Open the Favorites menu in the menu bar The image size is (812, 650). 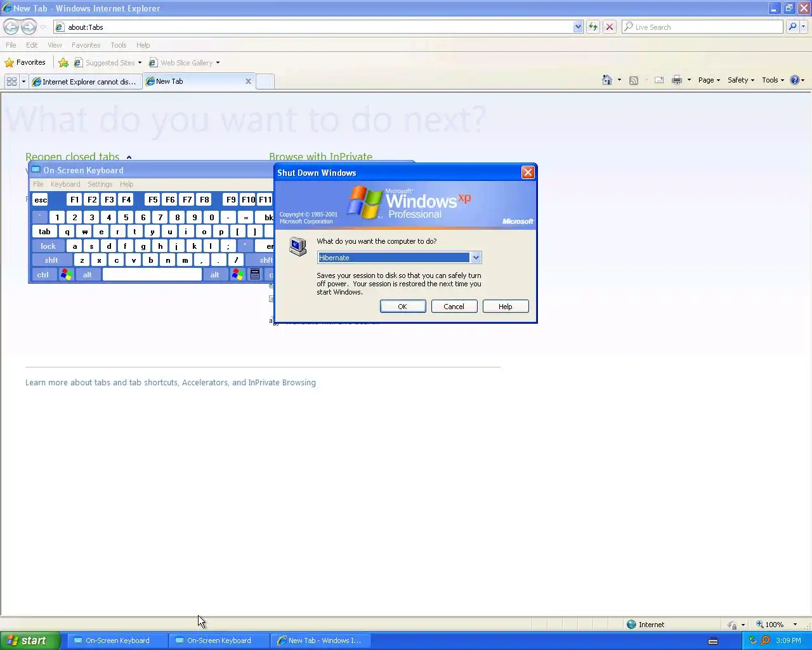click(86, 45)
